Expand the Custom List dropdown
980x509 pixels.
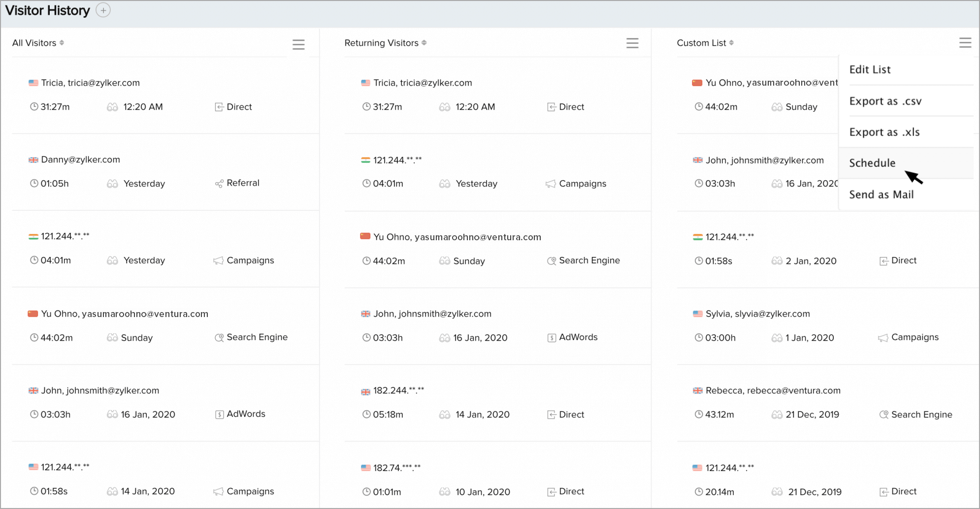[731, 43]
